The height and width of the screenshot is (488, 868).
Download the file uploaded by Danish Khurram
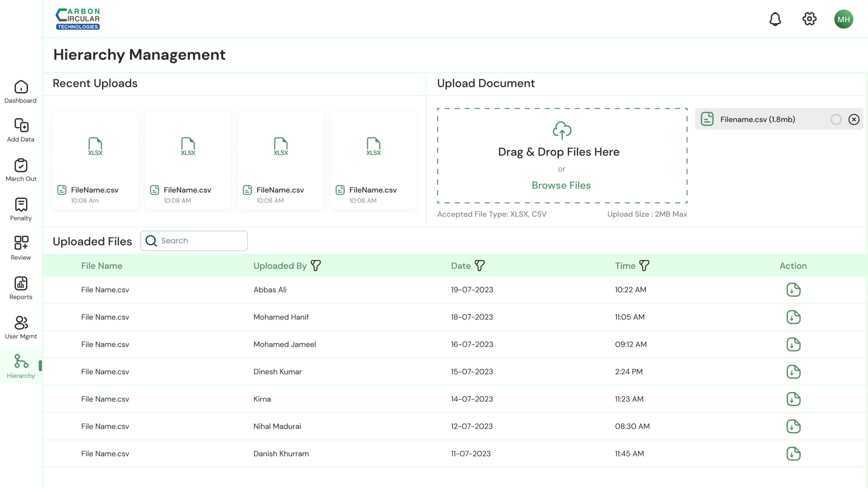793,454
